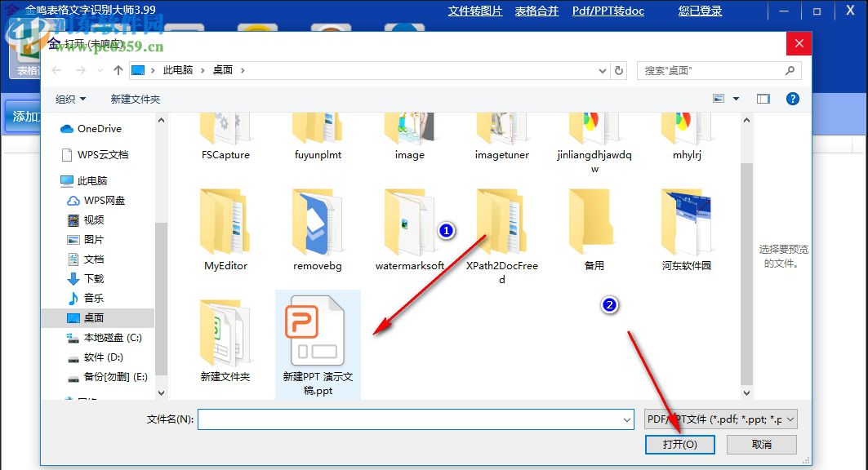This screenshot has width=868, height=470.
Task: Refresh the 桌面 folder view
Action: 618,70
